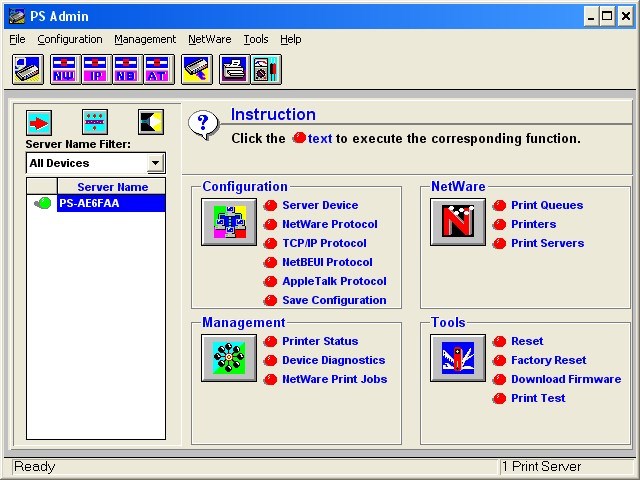Click the TCP/IP Protocol link
Screen dimensions: 640x480
[324, 243]
